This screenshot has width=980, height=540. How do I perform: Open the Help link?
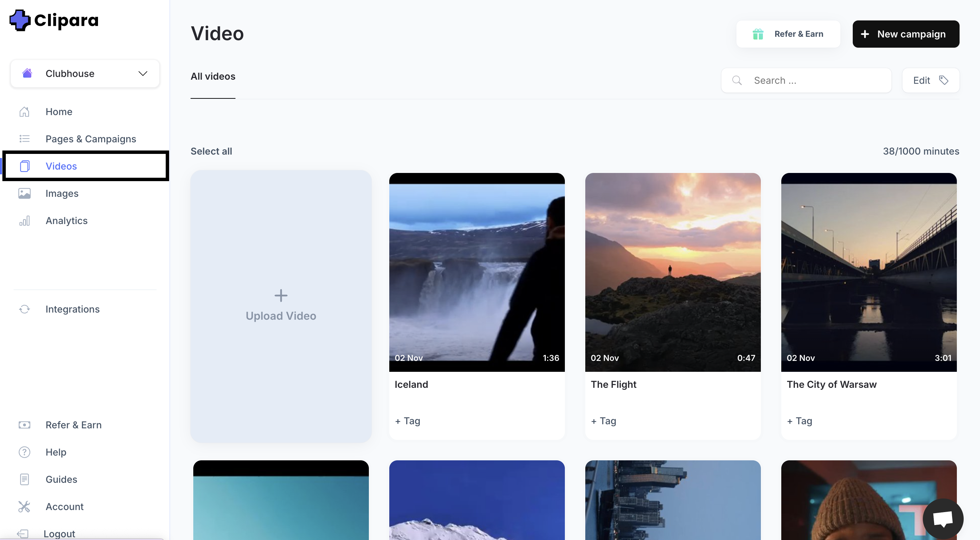(x=56, y=452)
